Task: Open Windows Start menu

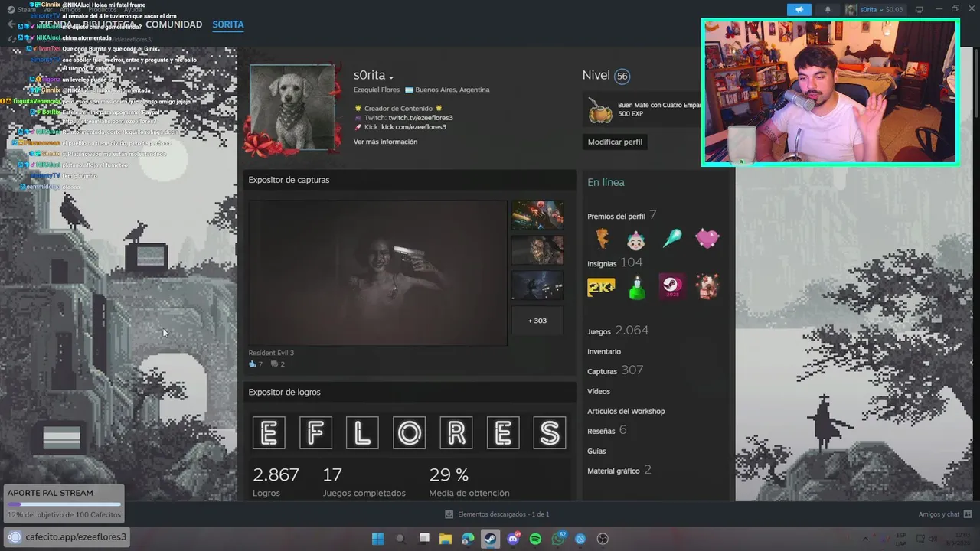Action: (x=377, y=539)
